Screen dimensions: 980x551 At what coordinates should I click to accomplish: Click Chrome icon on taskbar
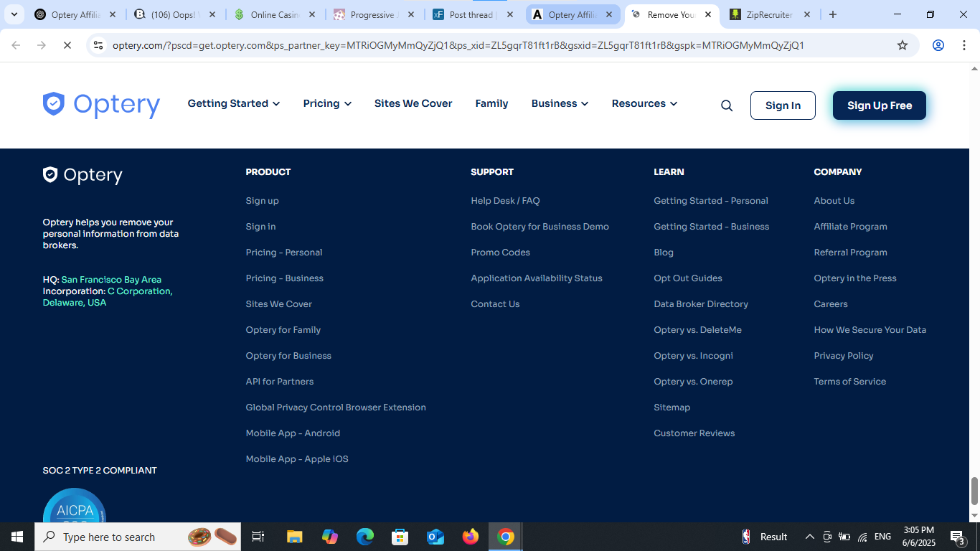[506, 537]
